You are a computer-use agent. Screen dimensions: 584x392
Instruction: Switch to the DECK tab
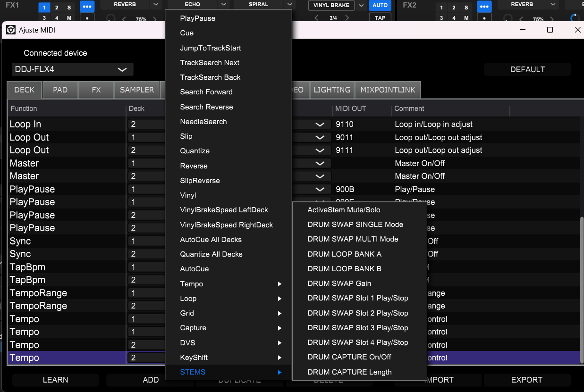(25, 90)
